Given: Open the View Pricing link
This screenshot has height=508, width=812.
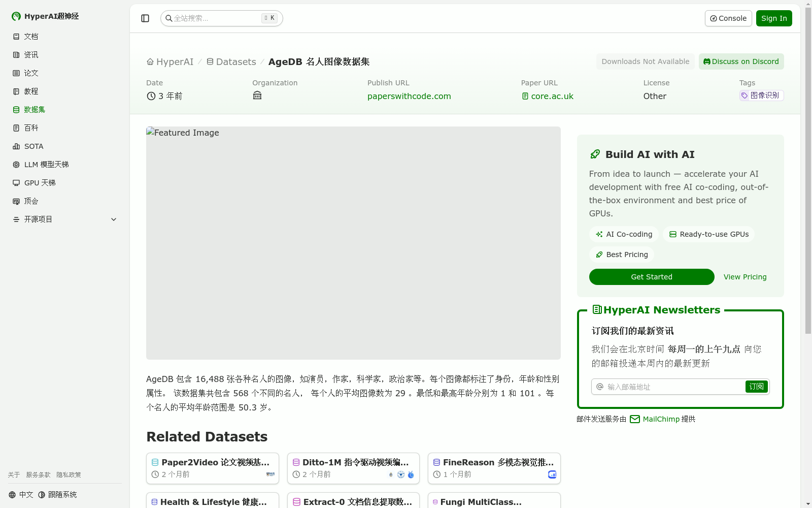Looking at the screenshot, I should pos(745,277).
